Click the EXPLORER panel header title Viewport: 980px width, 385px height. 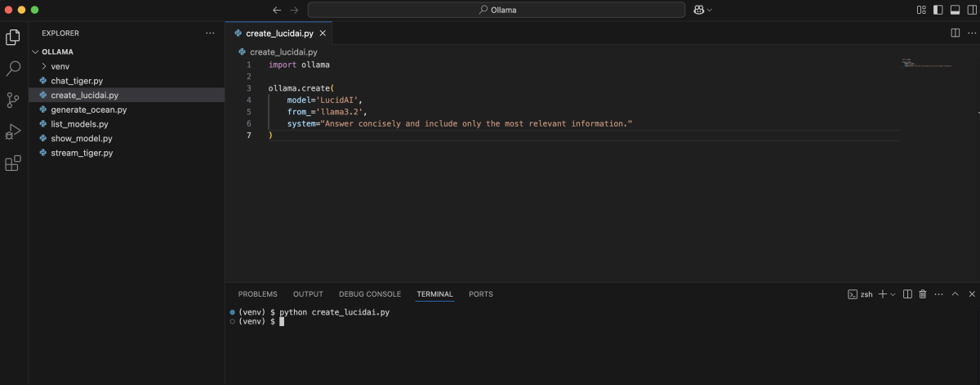(x=60, y=34)
